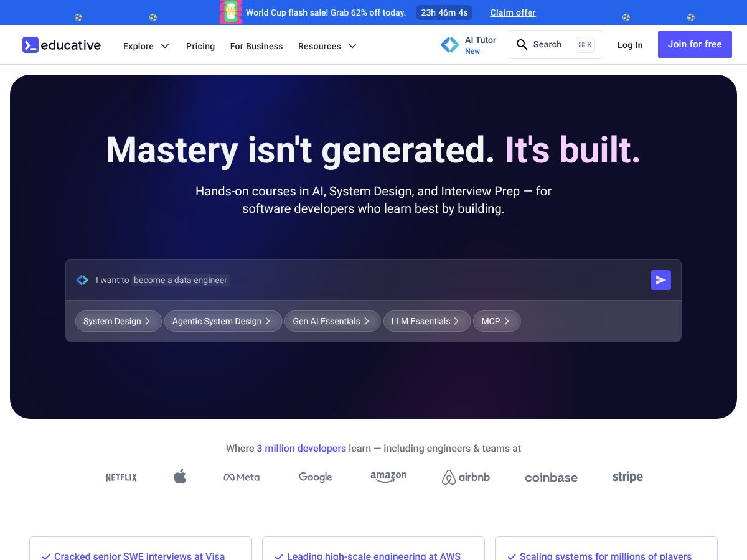
Task: Click the Airbnb logo
Action: click(466, 477)
